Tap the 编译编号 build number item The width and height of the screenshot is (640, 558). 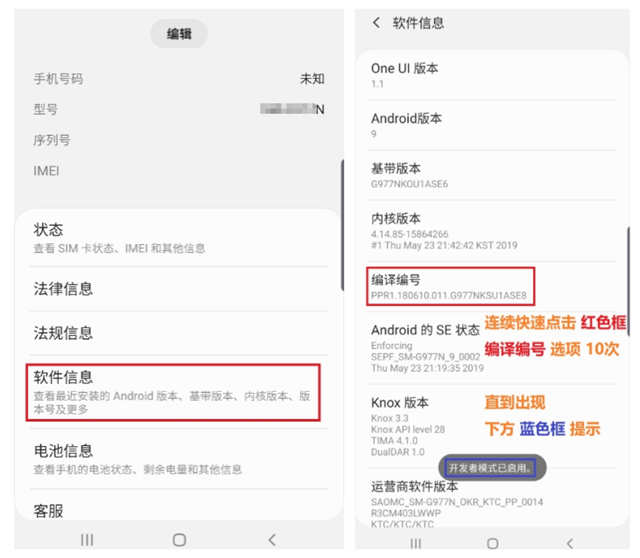[449, 287]
